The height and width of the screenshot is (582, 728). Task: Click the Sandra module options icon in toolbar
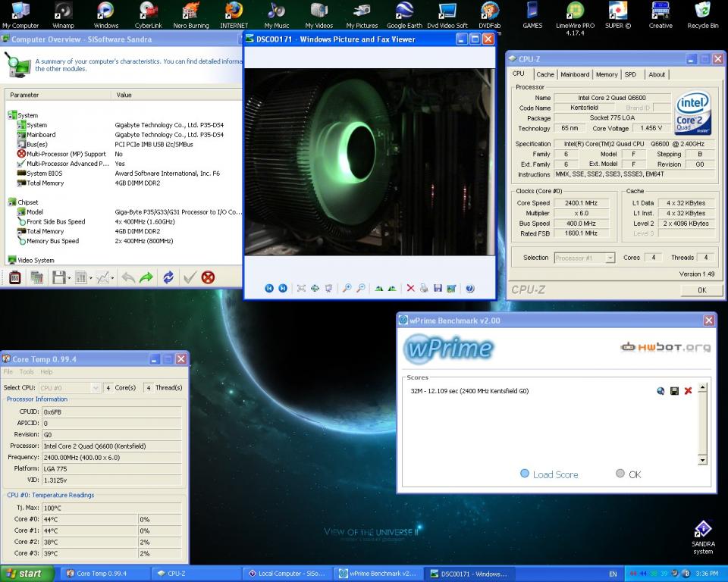pos(15,277)
